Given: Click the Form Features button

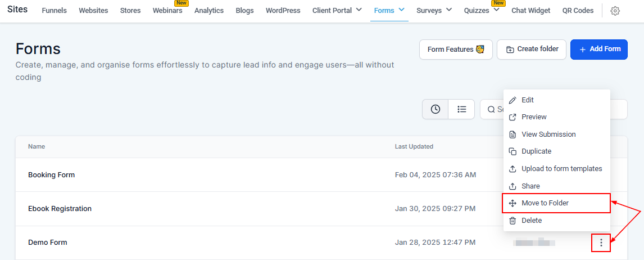Looking at the screenshot, I should pyautogui.click(x=456, y=50).
